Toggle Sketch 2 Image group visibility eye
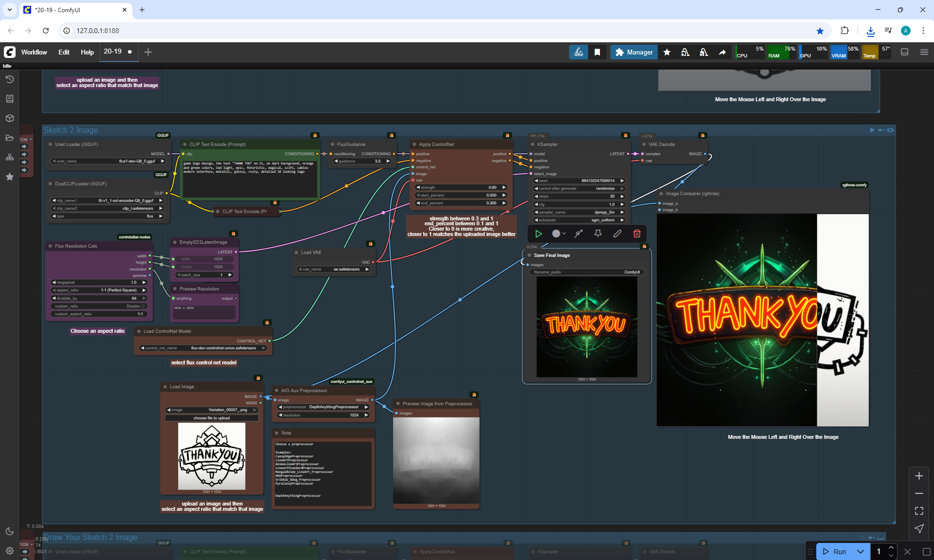Image resolution: width=934 pixels, height=560 pixels. tap(890, 130)
